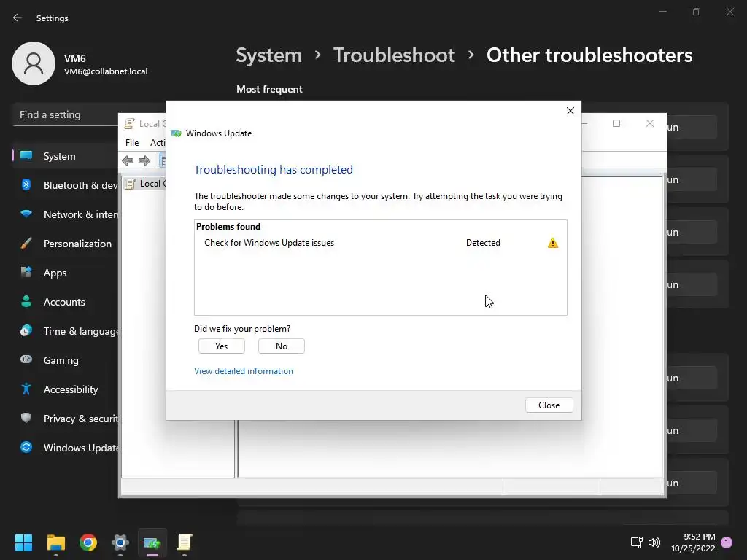747x560 pixels.
Task: Open Personalization settings
Action: 65,244
